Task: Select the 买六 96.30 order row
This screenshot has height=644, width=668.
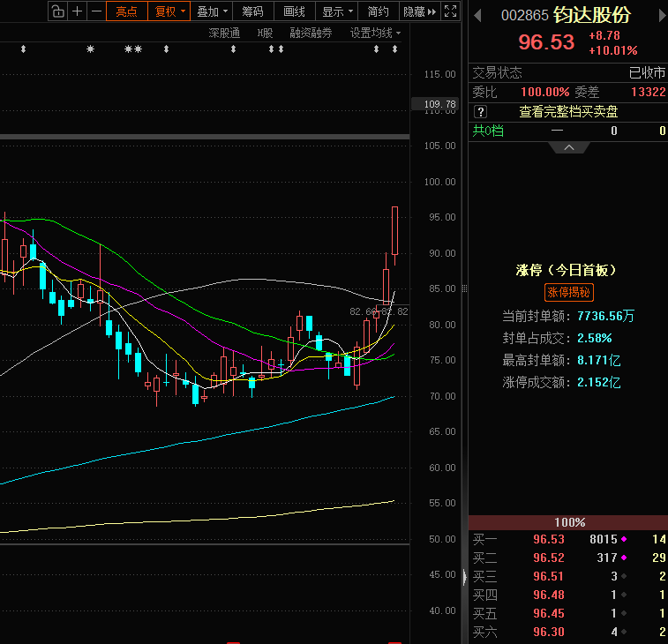Action: (x=568, y=632)
